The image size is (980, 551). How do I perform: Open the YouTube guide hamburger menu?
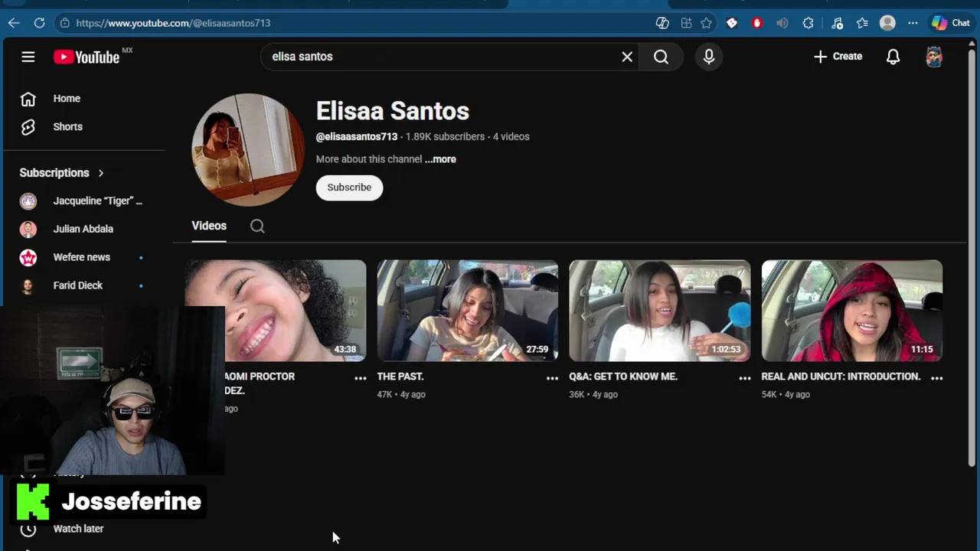click(x=28, y=57)
